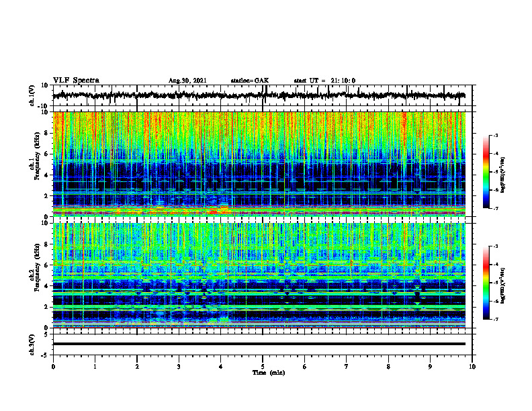Click the 4 kHz tick on ch.1 frequency axis

pyautogui.click(x=47, y=175)
